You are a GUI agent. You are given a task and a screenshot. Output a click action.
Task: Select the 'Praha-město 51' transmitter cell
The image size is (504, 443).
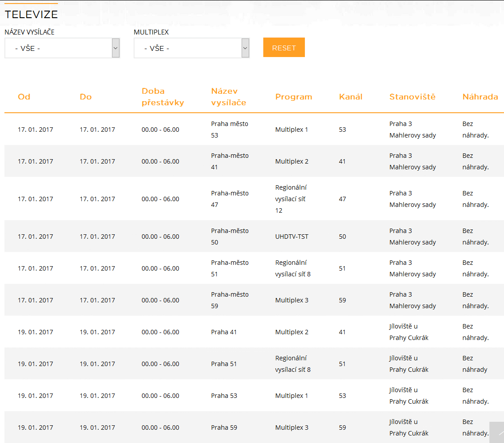pyautogui.click(x=230, y=268)
